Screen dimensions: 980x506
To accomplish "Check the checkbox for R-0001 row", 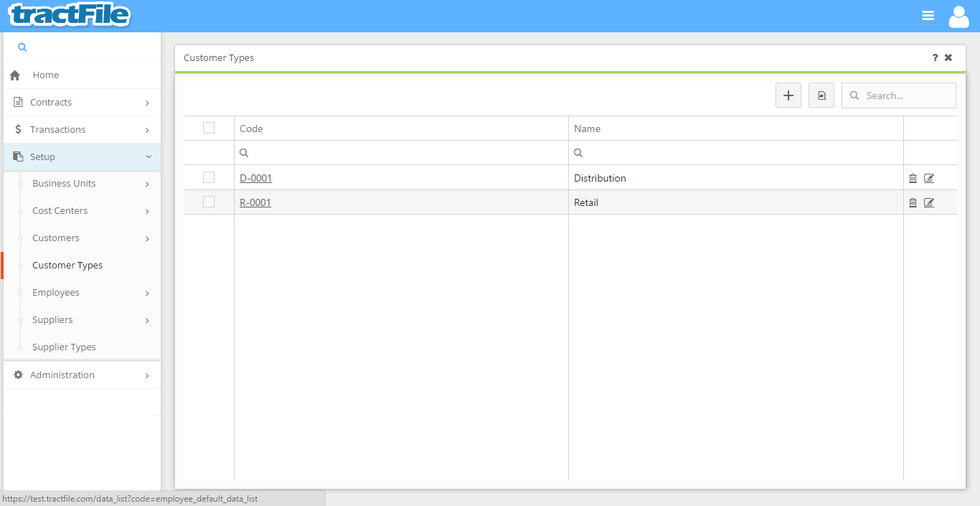I will click(x=209, y=202).
